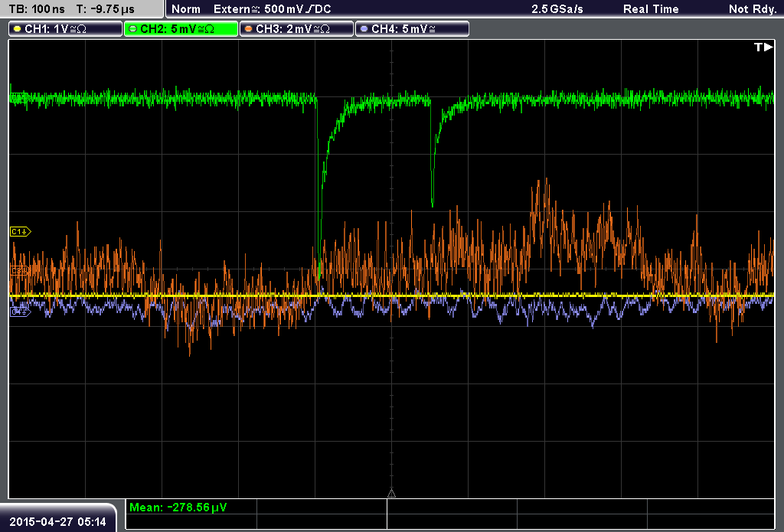
Task: Click the trigger time triangle at bottom
Action: 391,493
